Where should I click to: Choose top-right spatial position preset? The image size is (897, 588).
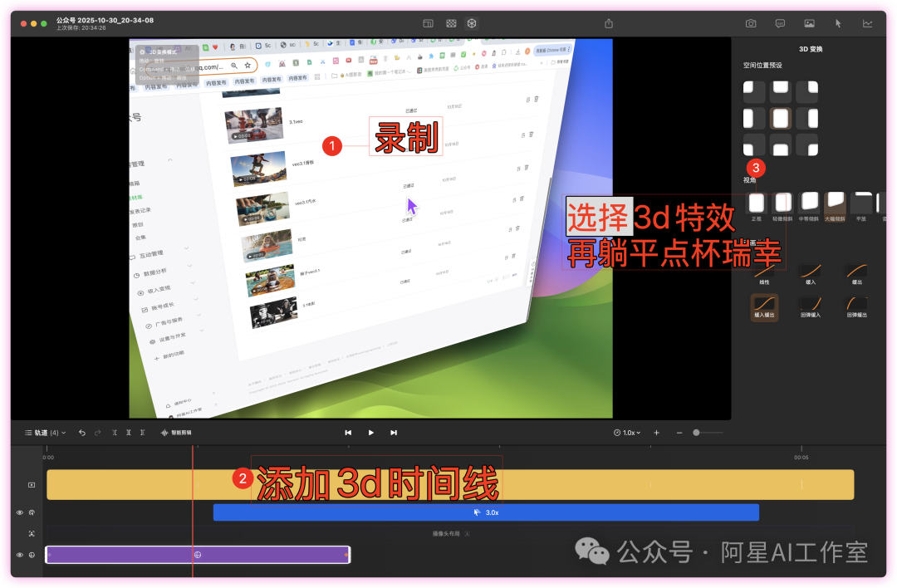807,91
